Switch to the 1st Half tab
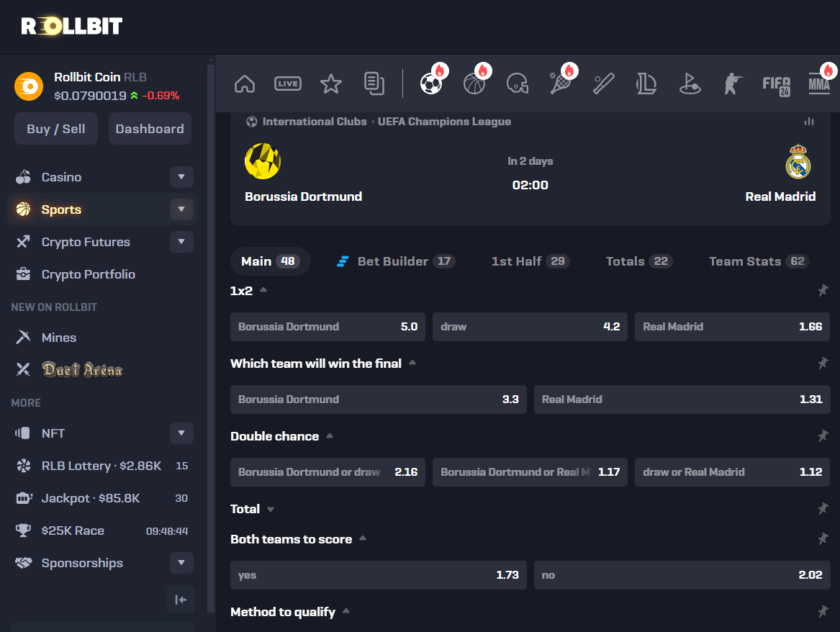 pos(530,261)
